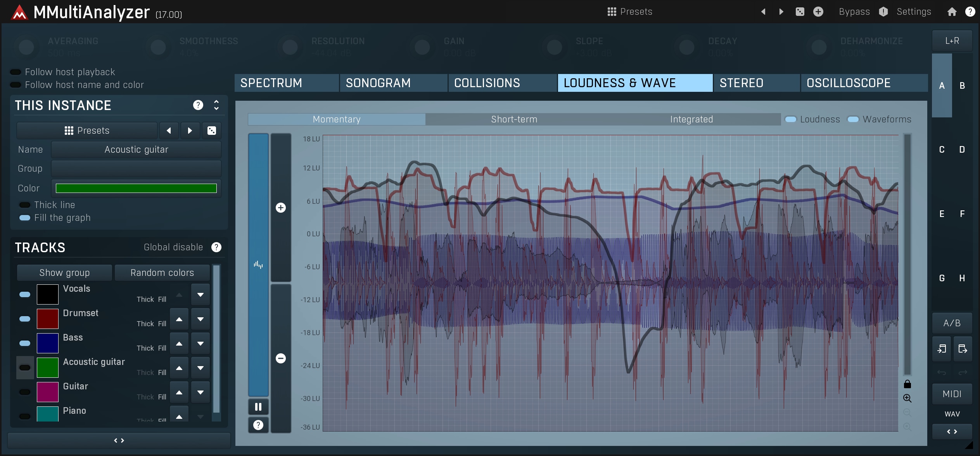The height and width of the screenshot is (456, 980).
Task: Click the instance random preset dice
Action: click(212, 131)
